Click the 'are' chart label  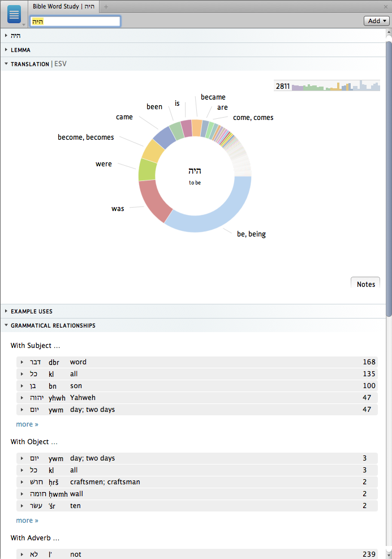(222, 107)
